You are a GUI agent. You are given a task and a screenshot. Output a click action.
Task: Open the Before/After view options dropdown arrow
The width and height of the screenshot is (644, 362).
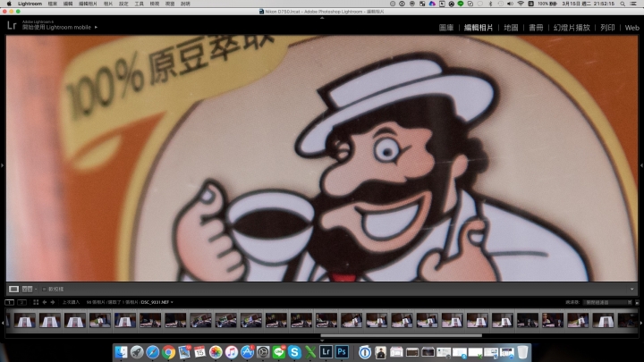tap(36, 290)
